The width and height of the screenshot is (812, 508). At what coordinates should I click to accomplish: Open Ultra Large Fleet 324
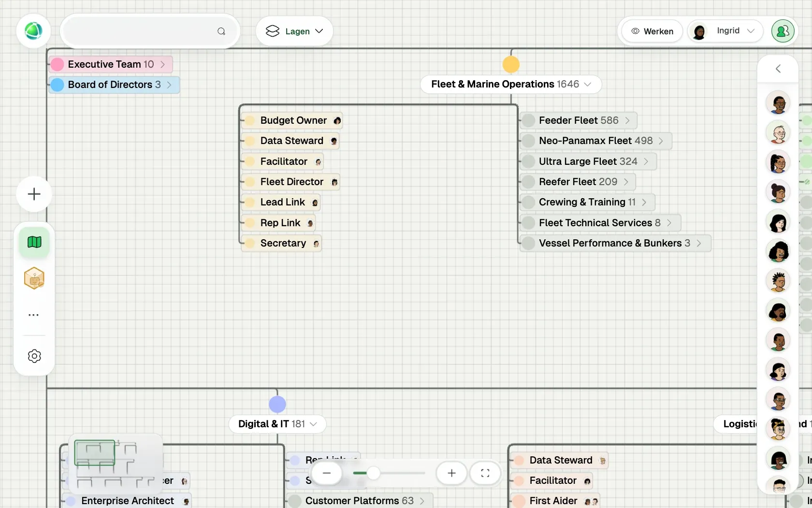(588, 161)
